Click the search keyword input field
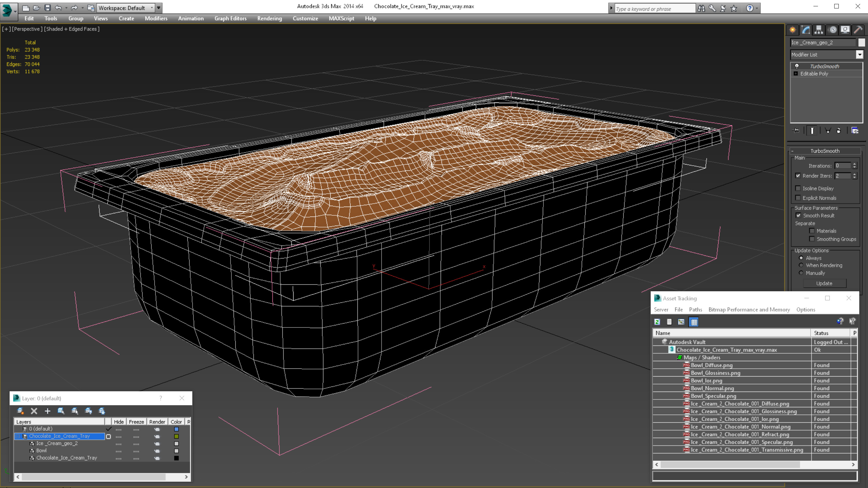The image size is (868, 488). tap(655, 9)
